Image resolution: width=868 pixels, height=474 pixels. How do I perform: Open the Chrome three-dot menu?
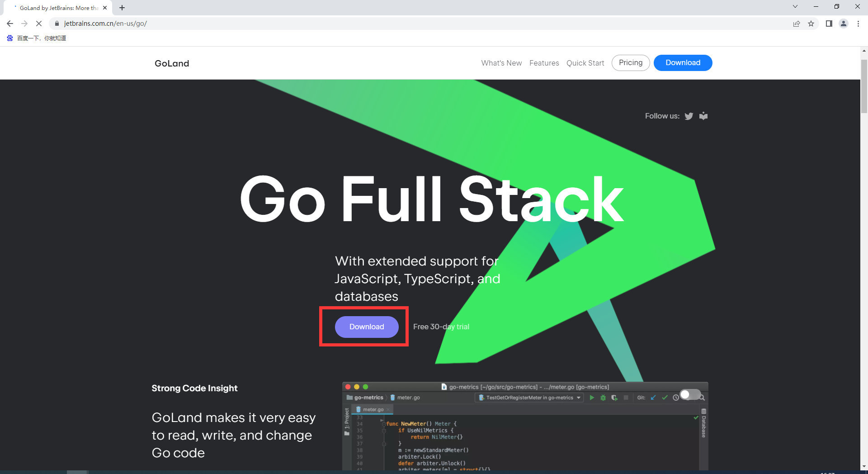coord(858,24)
